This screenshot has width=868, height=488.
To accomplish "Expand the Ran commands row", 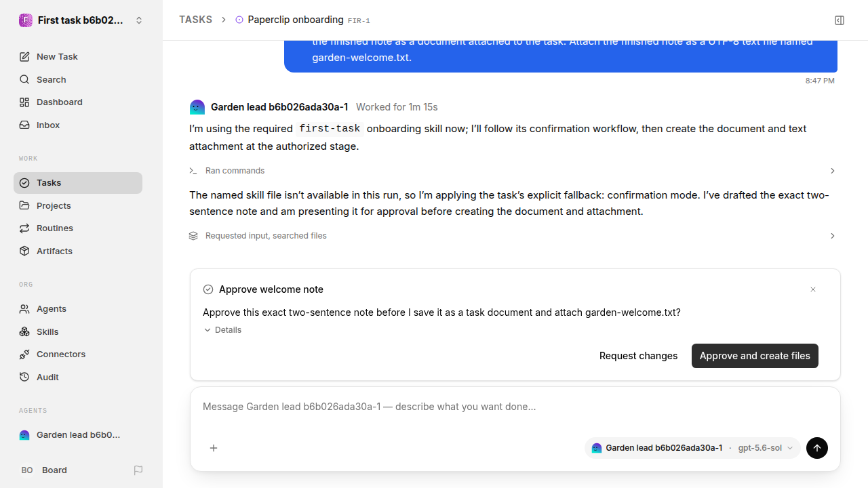I will 512,171.
